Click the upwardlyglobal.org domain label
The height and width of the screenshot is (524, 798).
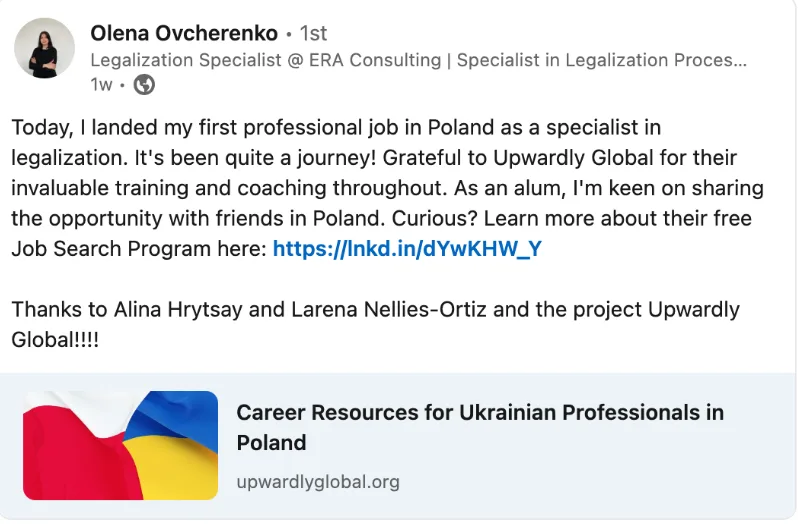318,482
